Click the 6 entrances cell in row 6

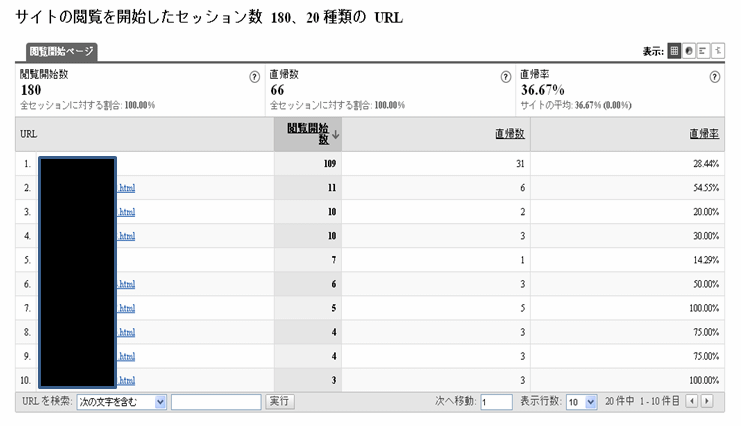[334, 284]
